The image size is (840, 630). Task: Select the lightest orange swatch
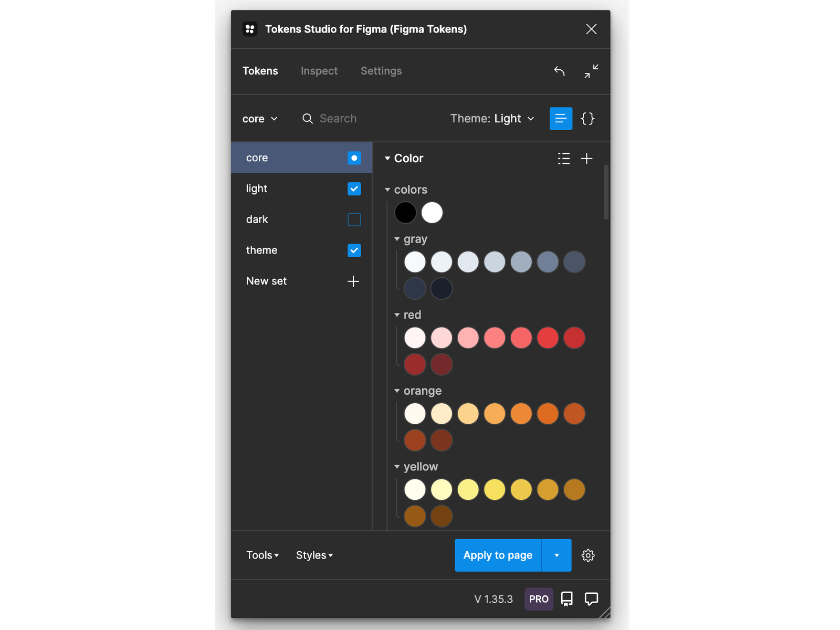(x=415, y=414)
